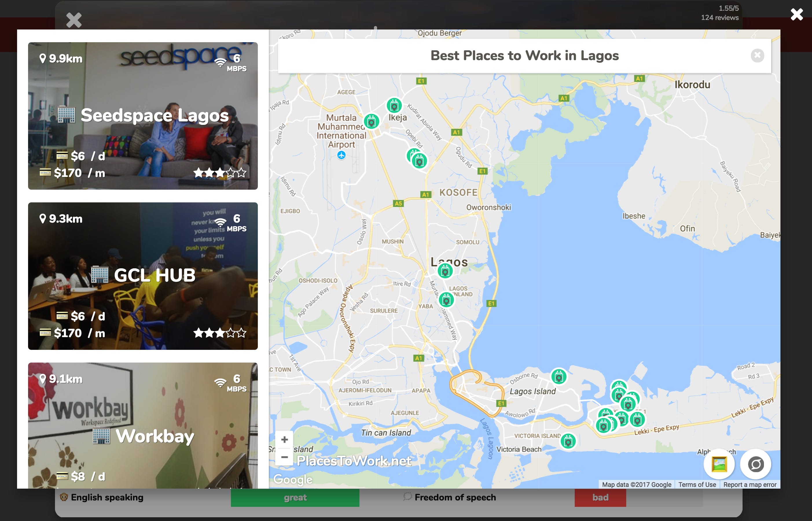Click the 9.1km distance on Workbay
Viewport: 812px width, 521px height.
[x=66, y=379]
